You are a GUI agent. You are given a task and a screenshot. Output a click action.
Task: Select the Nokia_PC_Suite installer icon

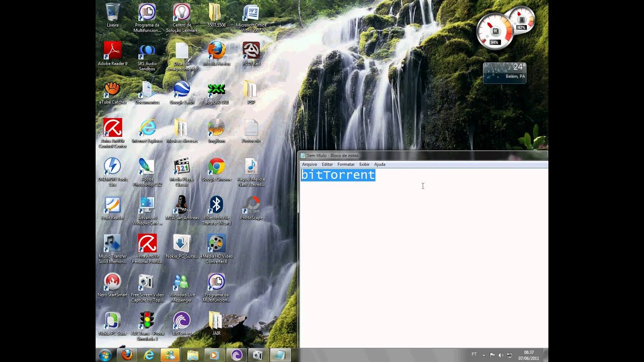pyautogui.click(x=182, y=247)
